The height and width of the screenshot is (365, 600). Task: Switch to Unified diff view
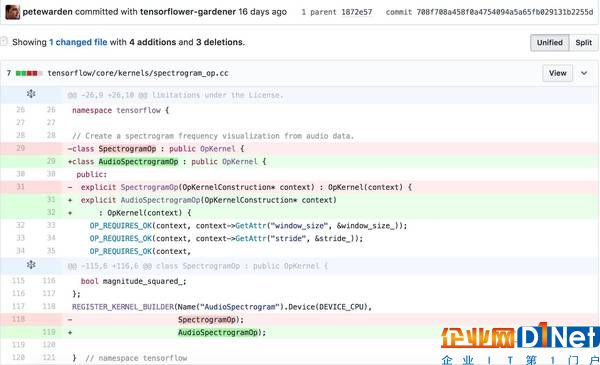tap(549, 42)
